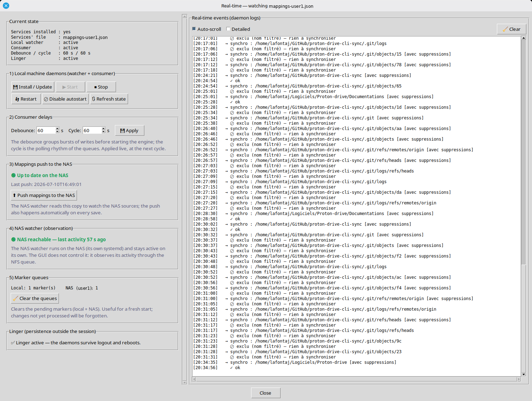Screen dimensions: 532x401
Task: Increase the Debounce value with up arrow
Action: (x=57, y=129)
